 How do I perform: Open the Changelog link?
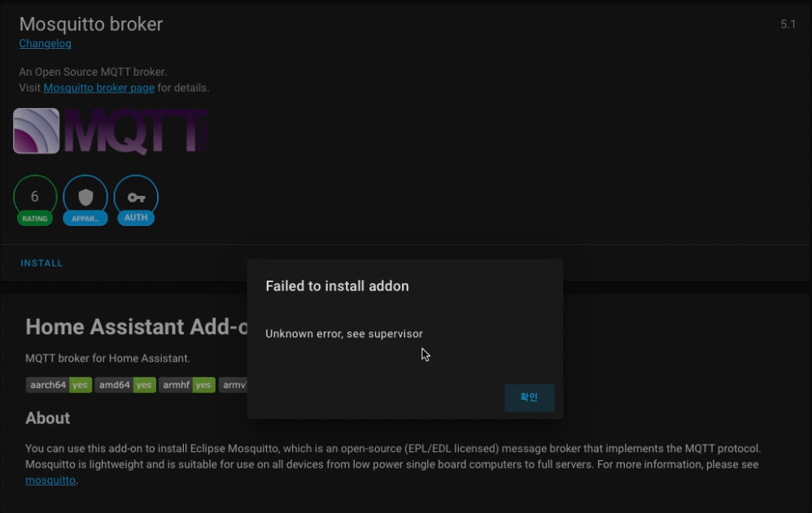click(45, 43)
